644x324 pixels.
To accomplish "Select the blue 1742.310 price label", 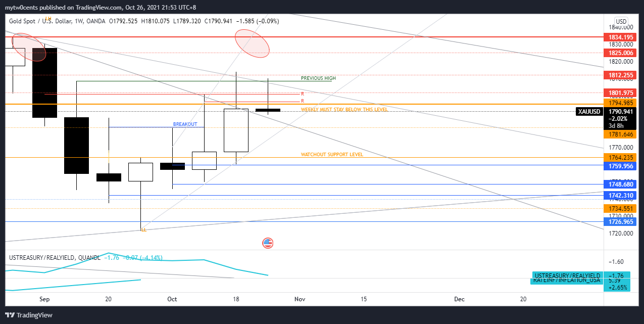I will (621, 195).
